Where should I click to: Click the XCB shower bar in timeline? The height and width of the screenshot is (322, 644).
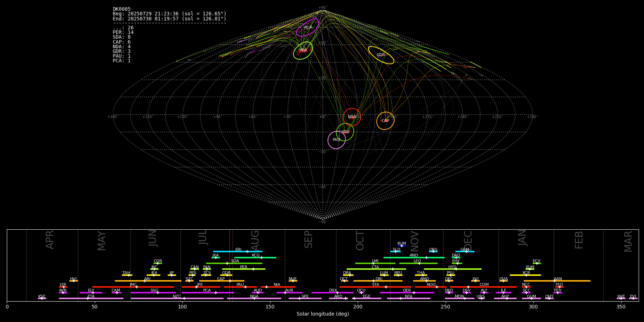click(525, 275)
